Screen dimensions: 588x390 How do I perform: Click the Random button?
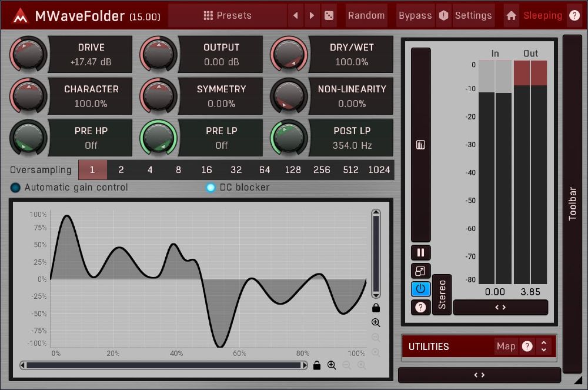[366, 15]
